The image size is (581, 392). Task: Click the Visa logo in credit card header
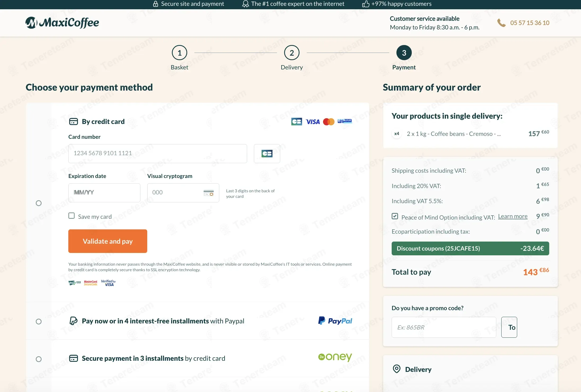tap(313, 122)
